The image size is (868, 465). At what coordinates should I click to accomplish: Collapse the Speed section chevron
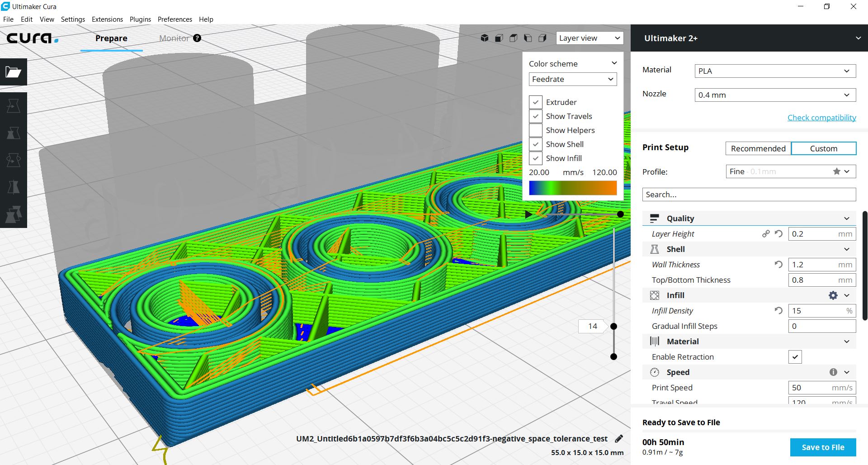(847, 372)
